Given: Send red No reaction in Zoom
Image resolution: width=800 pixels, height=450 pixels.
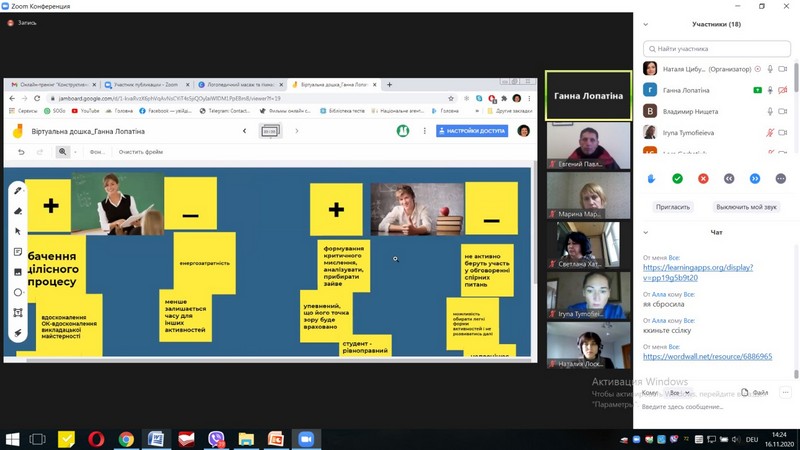Looking at the screenshot, I should point(703,179).
